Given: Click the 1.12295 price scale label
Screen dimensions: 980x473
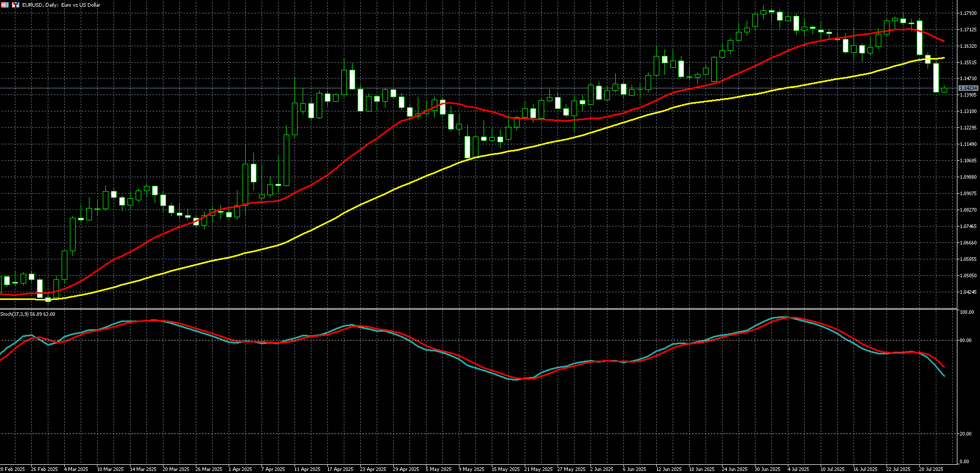Looking at the screenshot, I should (x=968, y=128).
